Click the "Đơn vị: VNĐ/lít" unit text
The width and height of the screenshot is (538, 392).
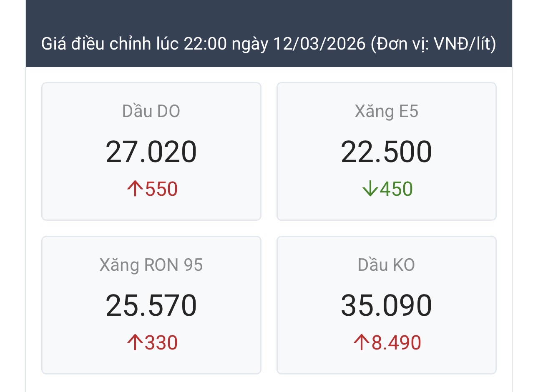coord(433,44)
